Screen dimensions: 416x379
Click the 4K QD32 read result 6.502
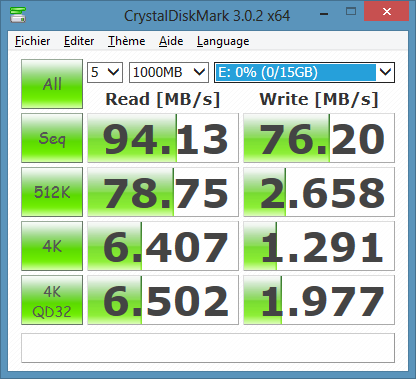click(163, 300)
